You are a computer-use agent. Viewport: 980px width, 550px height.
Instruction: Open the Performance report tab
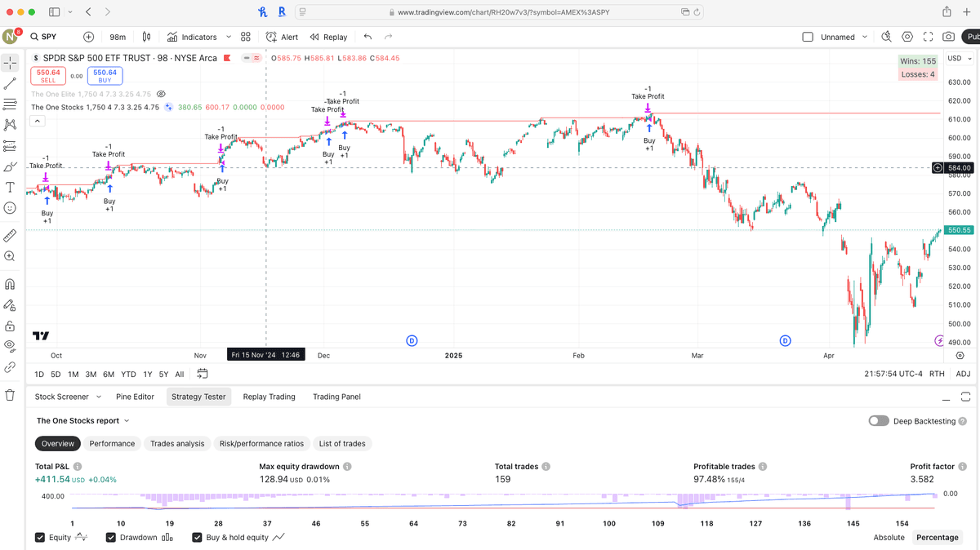click(112, 443)
